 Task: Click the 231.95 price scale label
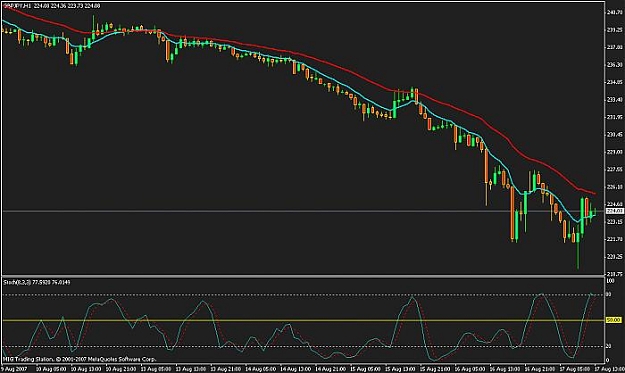615,117
